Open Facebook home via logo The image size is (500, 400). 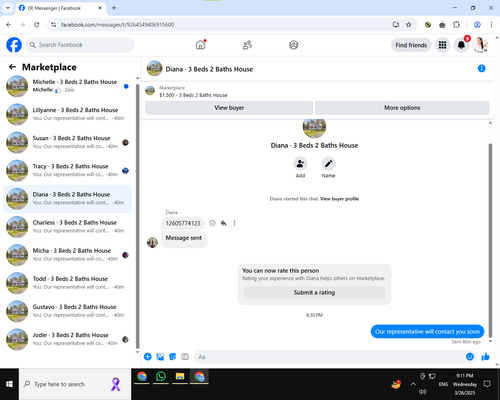click(x=14, y=45)
